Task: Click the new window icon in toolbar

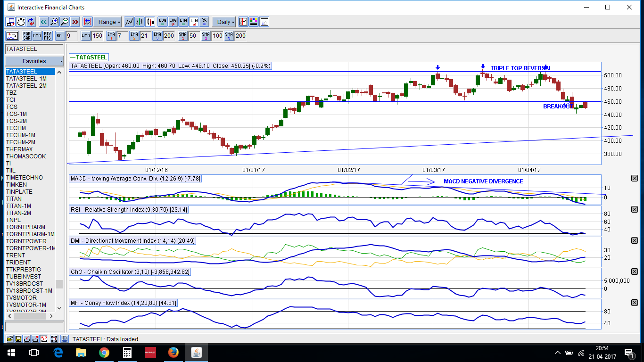Action: coord(10,22)
